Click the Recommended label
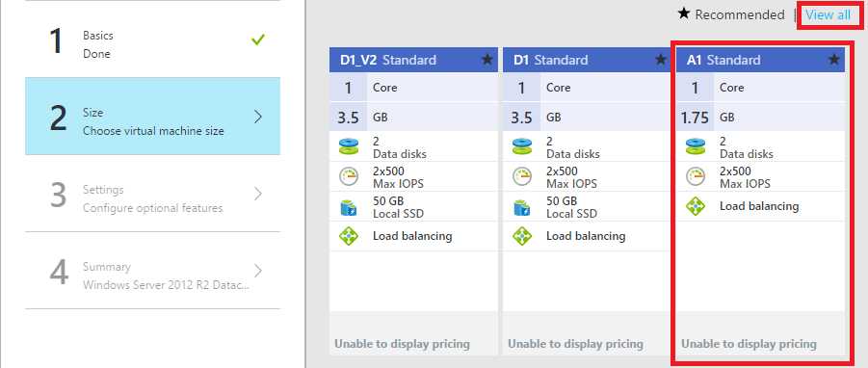Image resolution: width=868 pixels, height=368 pixels. 740,15
